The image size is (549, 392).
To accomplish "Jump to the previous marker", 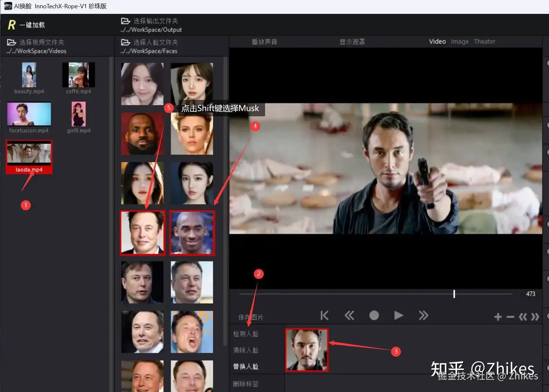I will pyautogui.click(x=523, y=317).
